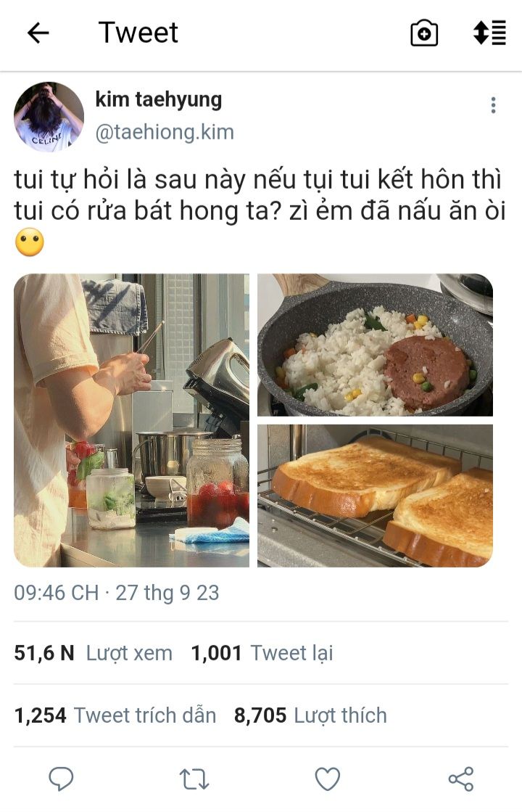The height and width of the screenshot is (812, 522).
Task: Open photo of rice in frying pan
Action: click(x=375, y=345)
